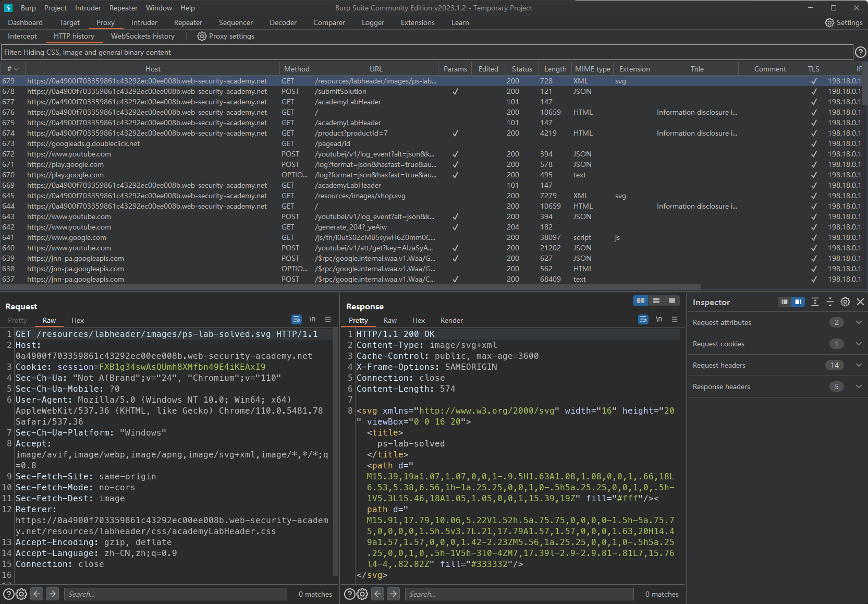Viewport: 868px width, 604px height.
Task: Go to previous match in Response search
Action: (x=378, y=594)
